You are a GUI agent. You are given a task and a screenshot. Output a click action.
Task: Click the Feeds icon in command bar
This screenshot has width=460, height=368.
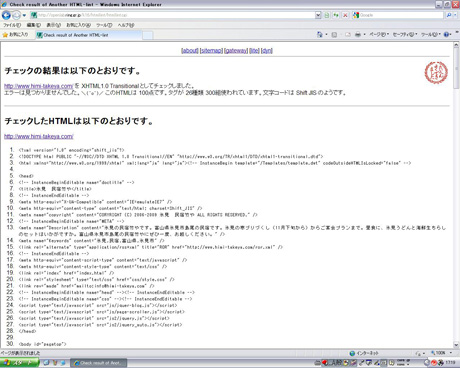click(x=334, y=34)
